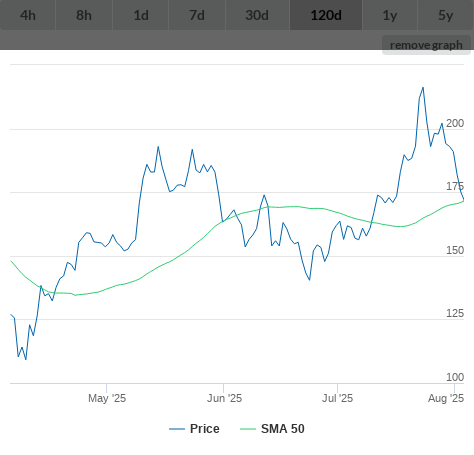Screen dimensions: 474x455
Task: Select the 4h time range tab
Action: coord(28,15)
